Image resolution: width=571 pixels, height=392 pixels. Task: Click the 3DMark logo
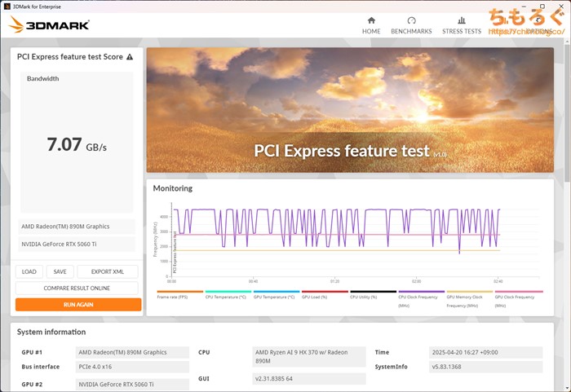49,24
